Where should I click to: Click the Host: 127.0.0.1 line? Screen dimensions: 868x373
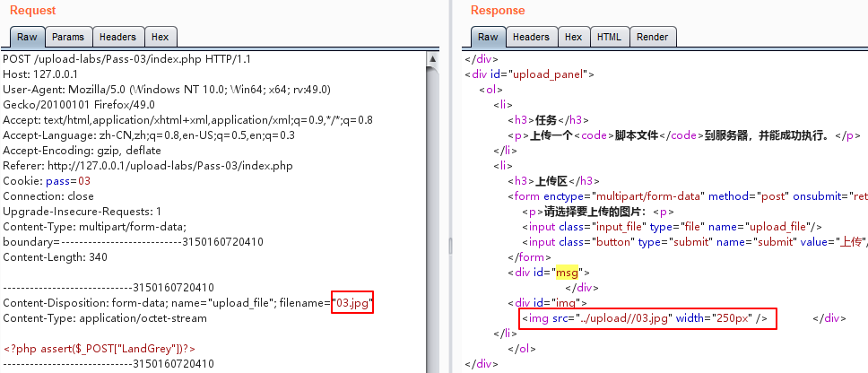[40, 74]
